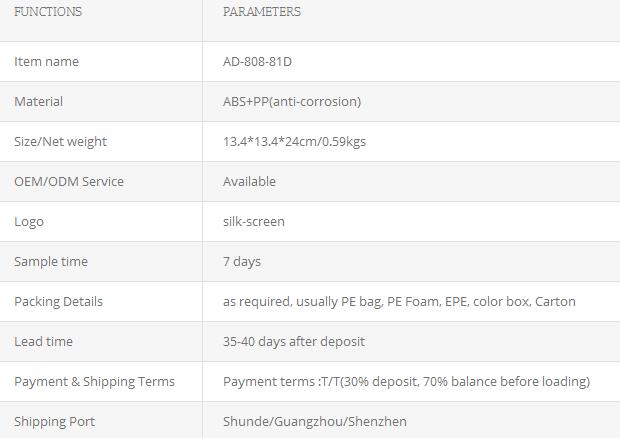
Task: Select the Packing Details label
Action: (x=59, y=302)
